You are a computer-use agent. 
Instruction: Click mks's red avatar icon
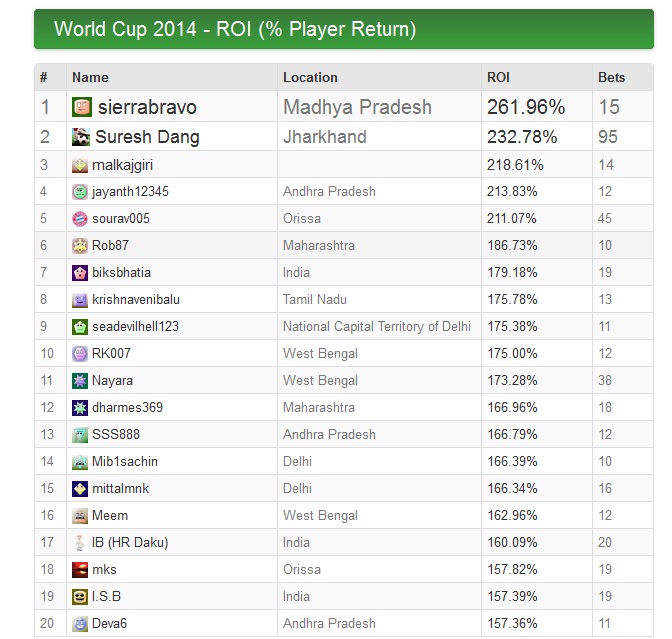click(x=80, y=570)
